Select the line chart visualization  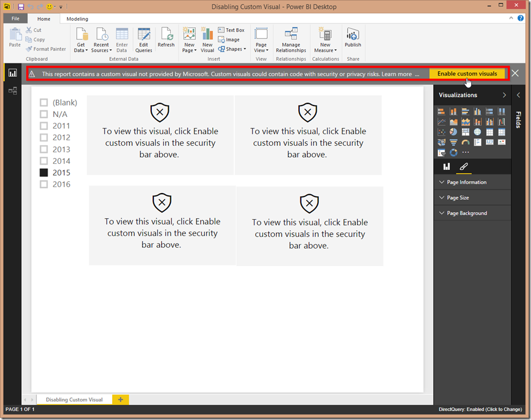[x=441, y=122]
